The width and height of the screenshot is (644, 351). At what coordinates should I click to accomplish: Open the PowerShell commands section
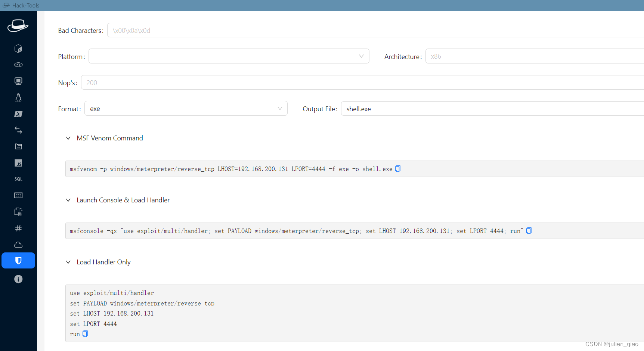click(x=18, y=114)
